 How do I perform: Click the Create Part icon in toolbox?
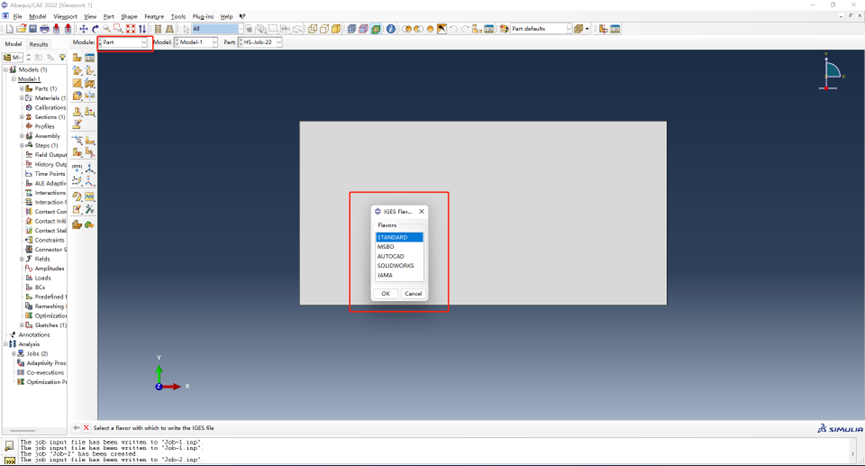[77, 57]
